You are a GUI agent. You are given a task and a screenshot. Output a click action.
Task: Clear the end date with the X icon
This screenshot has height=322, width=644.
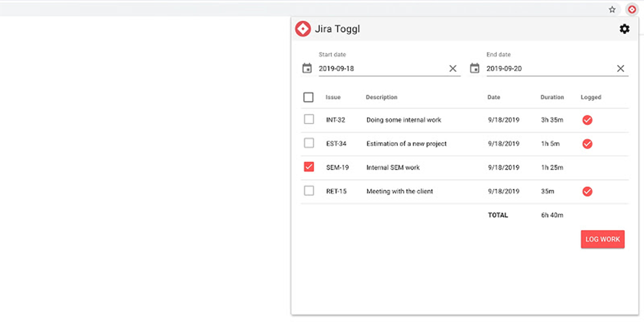click(x=620, y=68)
